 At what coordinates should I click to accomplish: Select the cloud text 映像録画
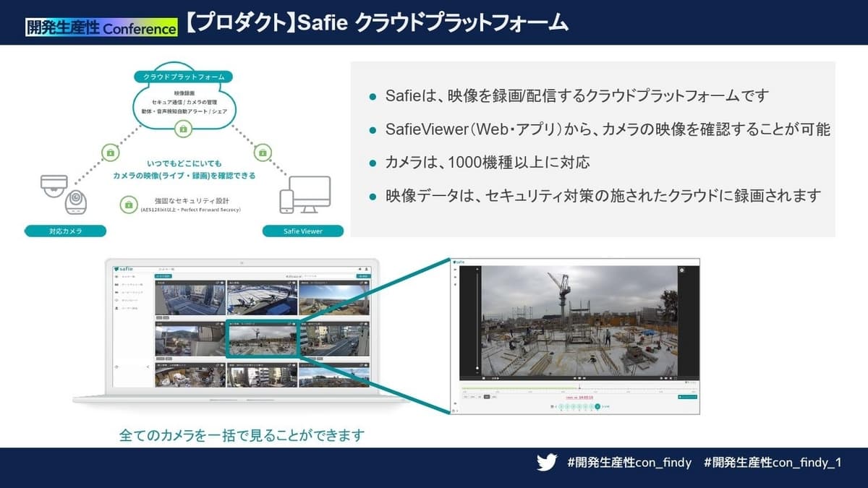(184, 93)
